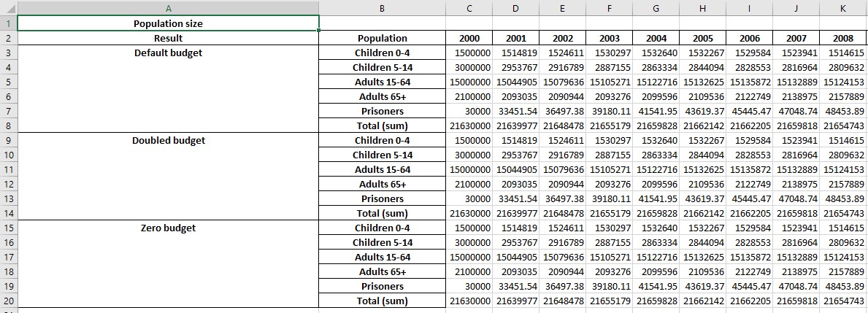
Task: Select column K header
Action: click(x=842, y=8)
